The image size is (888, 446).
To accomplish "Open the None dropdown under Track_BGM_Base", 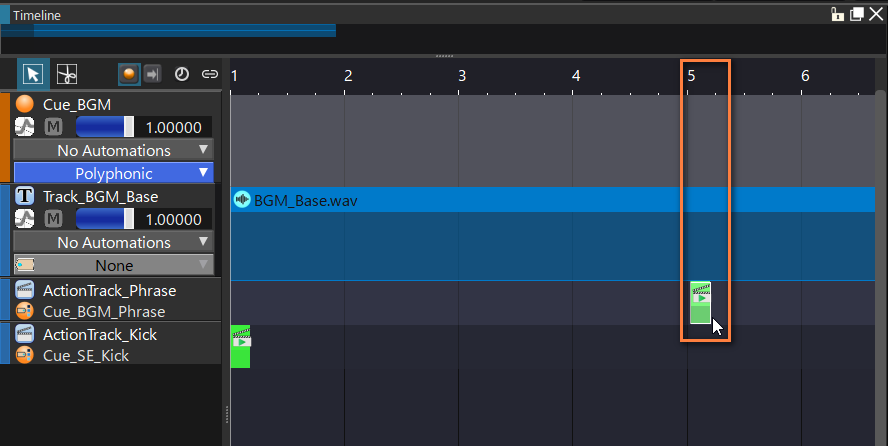I will pos(113,265).
